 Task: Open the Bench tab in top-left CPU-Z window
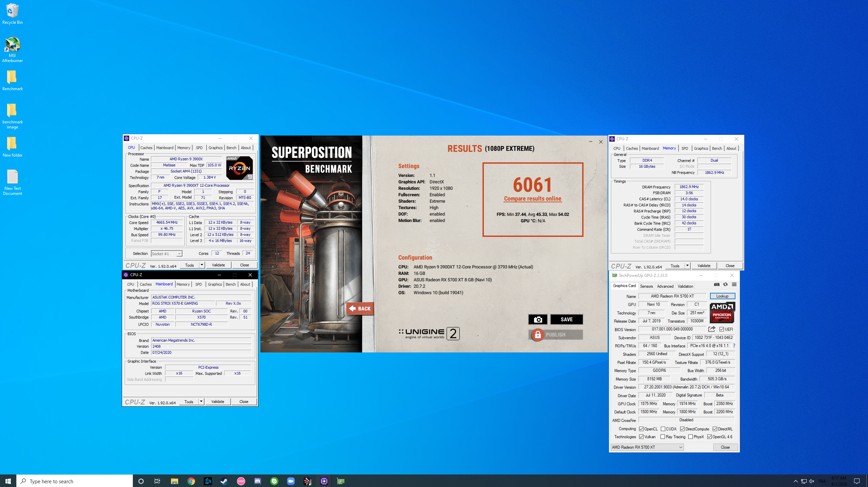pyautogui.click(x=232, y=148)
